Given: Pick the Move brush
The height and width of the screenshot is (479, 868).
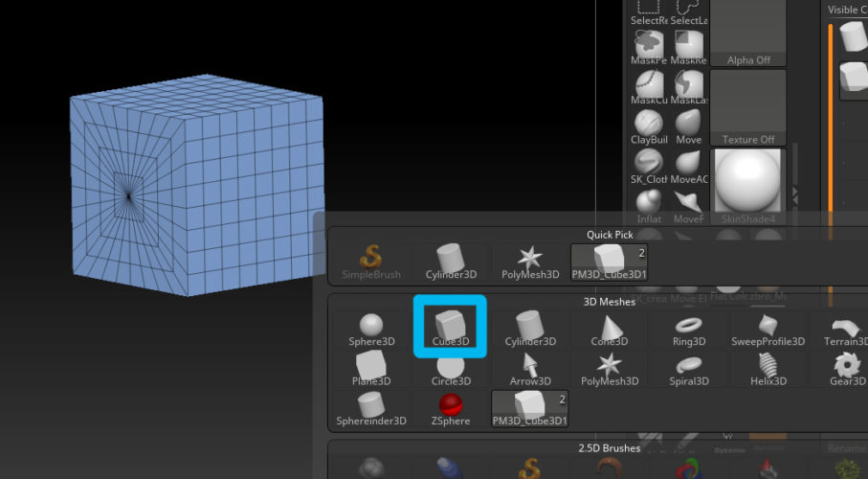Looking at the screenshot, I should click(x=689, y=127).
